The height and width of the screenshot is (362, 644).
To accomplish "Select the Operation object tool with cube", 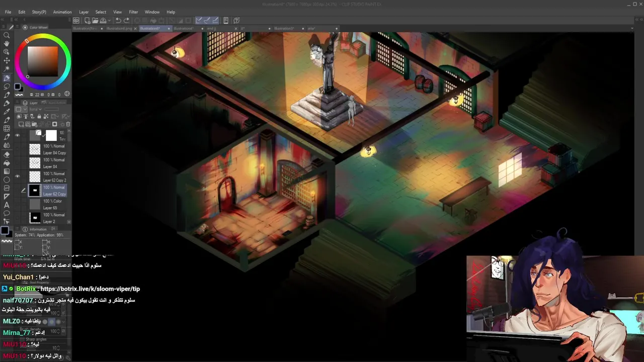I will tap(7, 52).
